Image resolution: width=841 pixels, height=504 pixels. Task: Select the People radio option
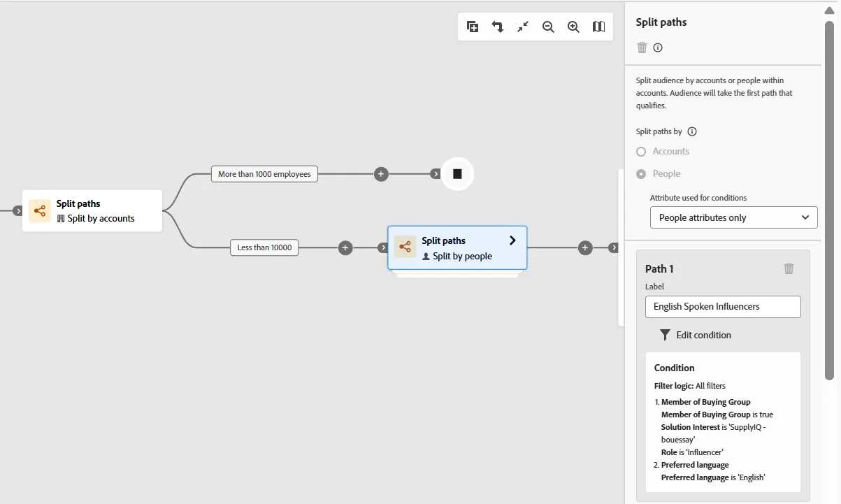pos(641,174)
